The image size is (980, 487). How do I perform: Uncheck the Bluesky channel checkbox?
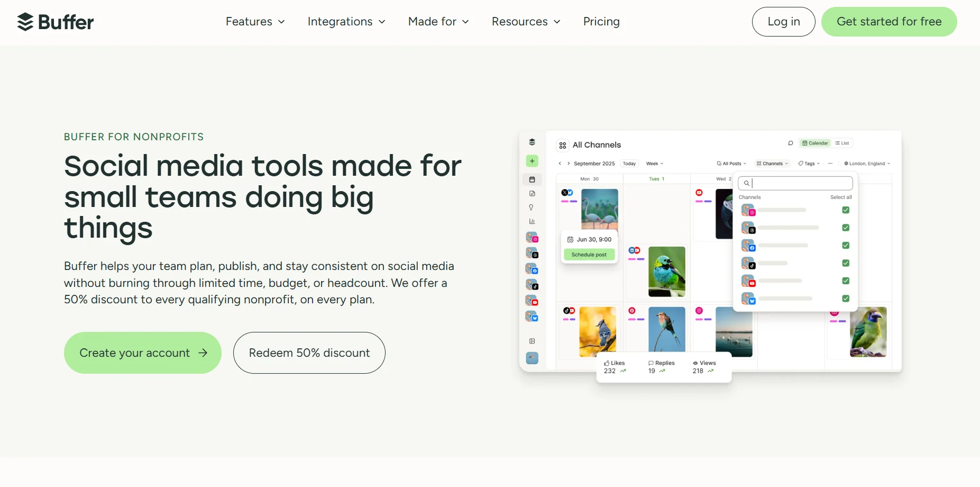tap(846, 299)
